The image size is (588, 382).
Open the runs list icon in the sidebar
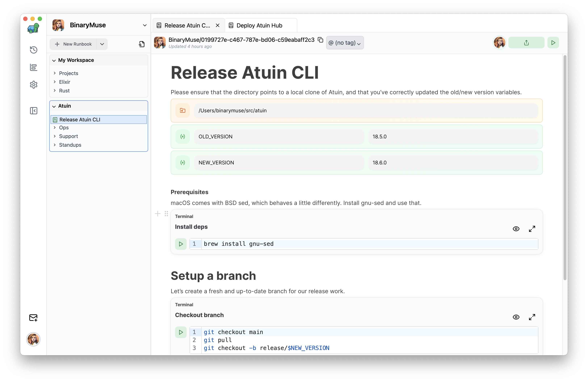[x=33, y=67]
